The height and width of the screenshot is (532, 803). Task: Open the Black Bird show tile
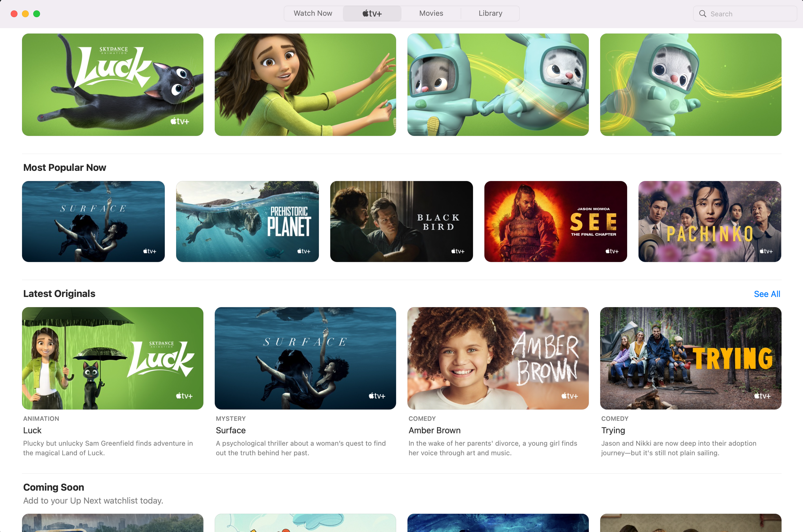click(x=401, y=221)
